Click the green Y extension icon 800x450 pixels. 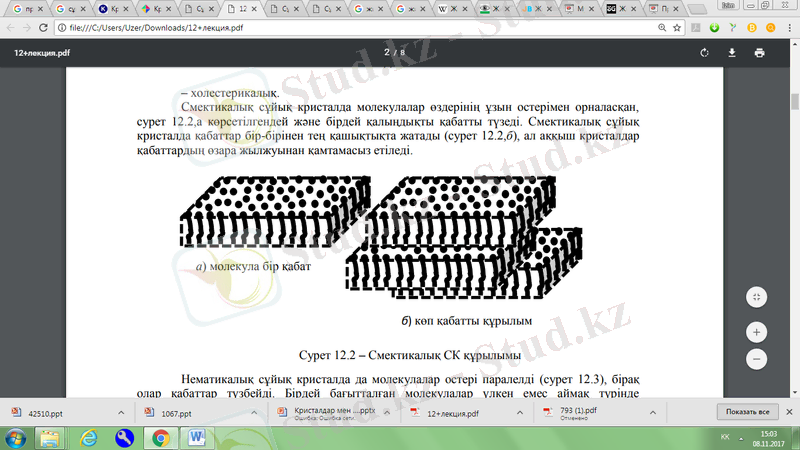pos(733,28)
